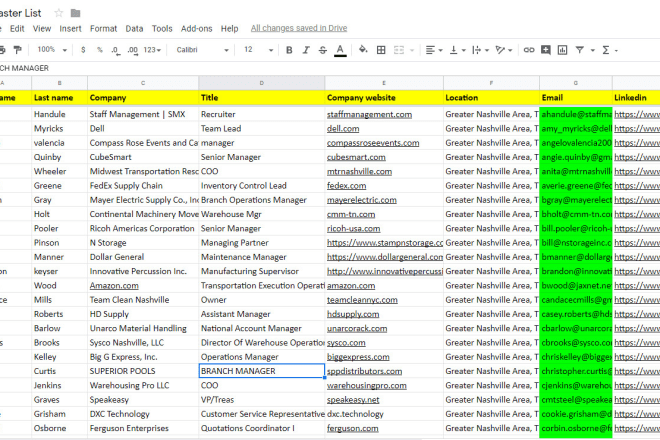Toggle italic formatting

(306, 50)
